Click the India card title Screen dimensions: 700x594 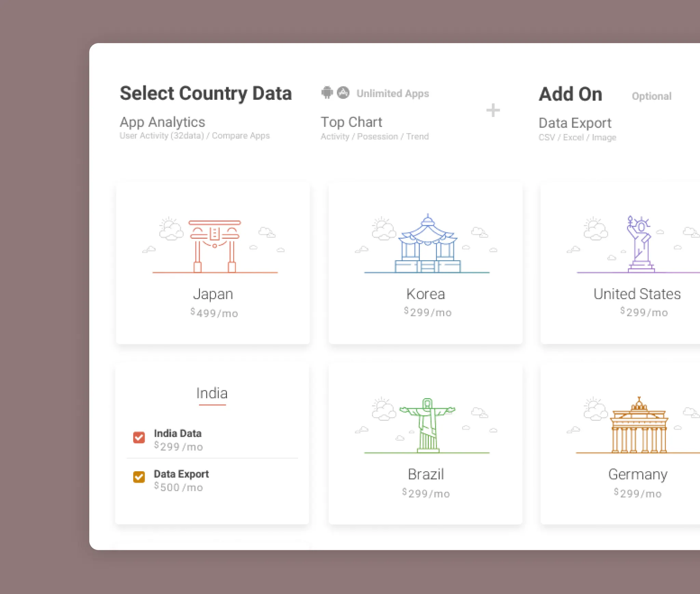point(212,393)
